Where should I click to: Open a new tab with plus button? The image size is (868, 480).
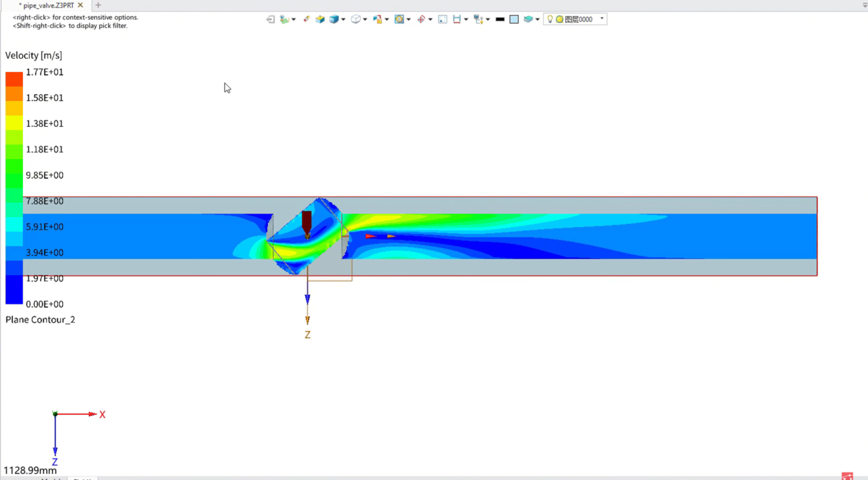pos(98,5)
